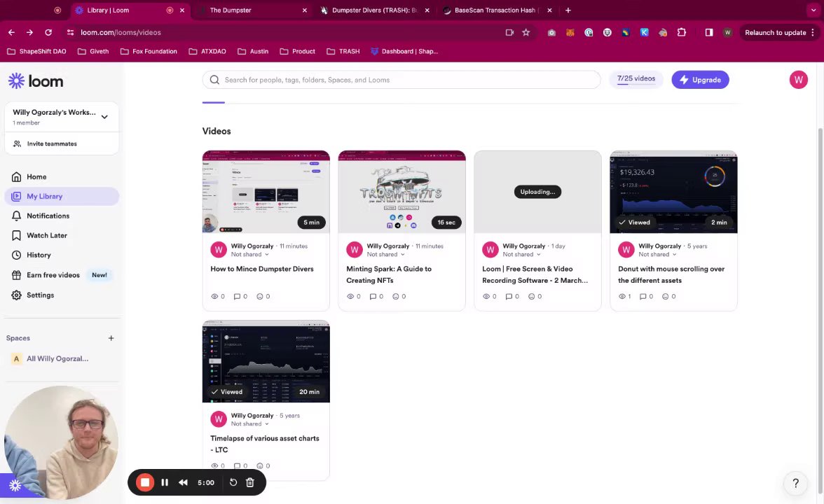This screenshot has height=504, width=824.
Task: Open Timelapse of various asset charts thumbnail
Action: pos(266,361)
